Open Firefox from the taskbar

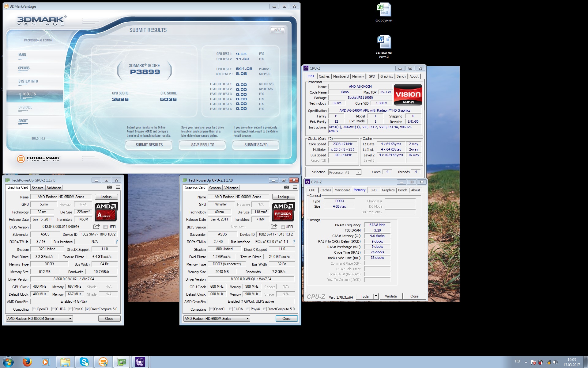coord(27,362)
